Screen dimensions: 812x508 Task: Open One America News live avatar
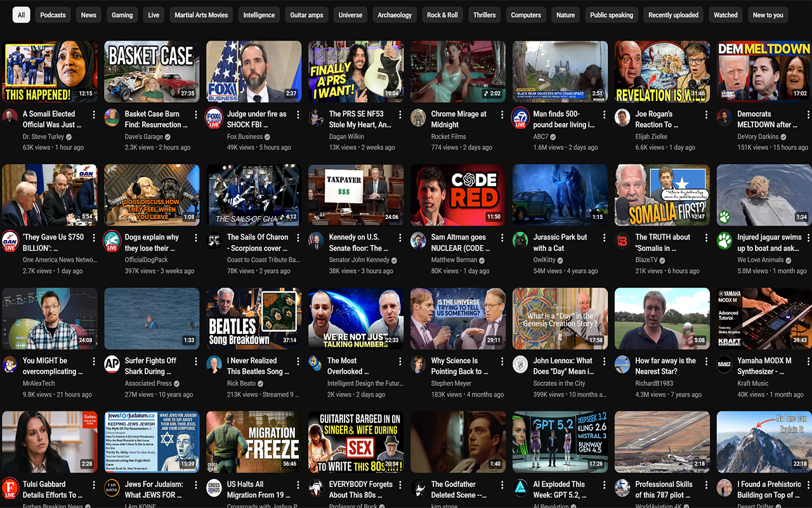(10, 241)
